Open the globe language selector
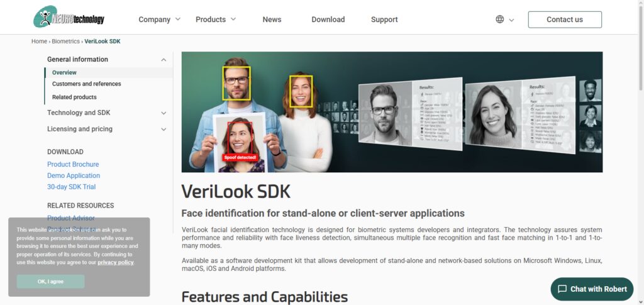This screenshot has height=305, width=644. (499, 19)
